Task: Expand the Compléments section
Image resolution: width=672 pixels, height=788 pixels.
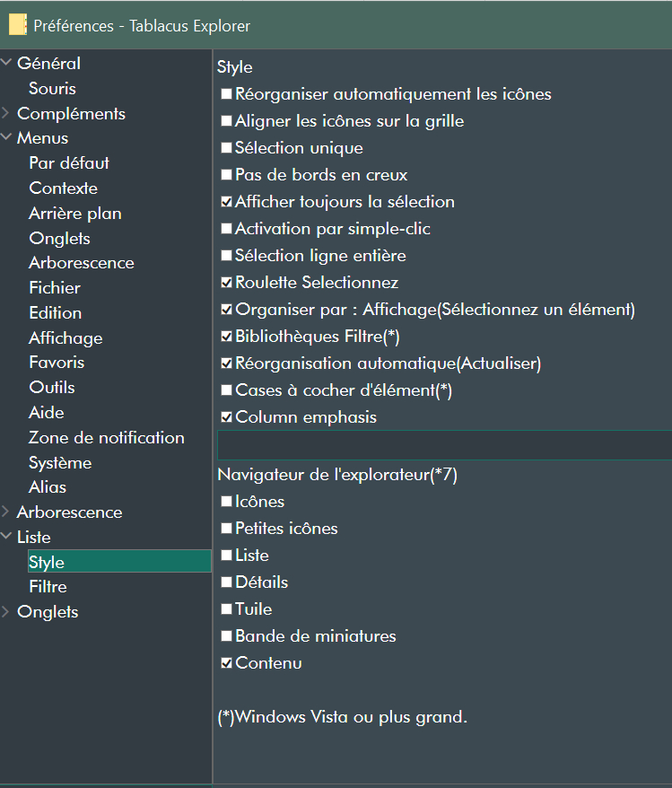Action: click(x=7, y=113)
